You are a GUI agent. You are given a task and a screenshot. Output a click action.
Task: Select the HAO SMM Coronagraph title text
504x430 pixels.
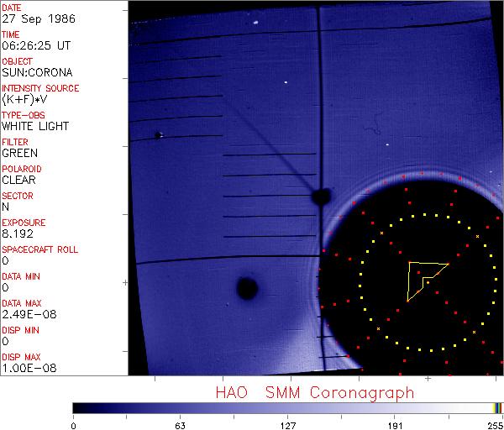315,392
